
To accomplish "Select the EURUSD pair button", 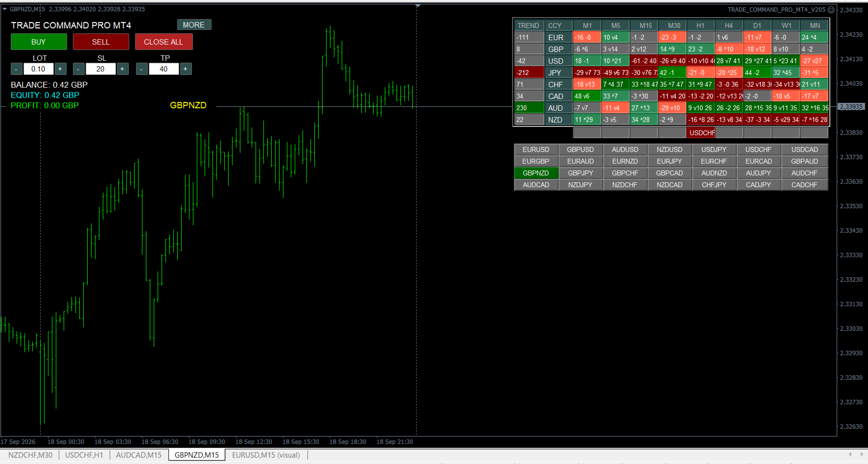I will (x=536, y=149).
